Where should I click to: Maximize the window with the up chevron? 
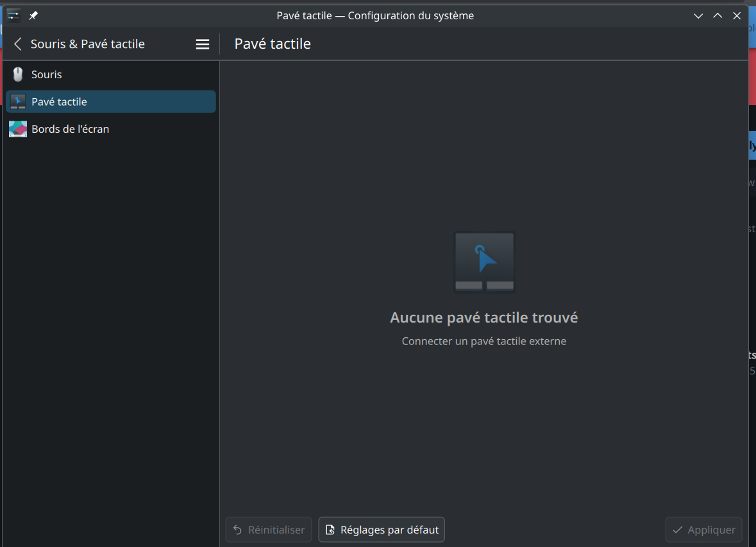tap(718, 15)
